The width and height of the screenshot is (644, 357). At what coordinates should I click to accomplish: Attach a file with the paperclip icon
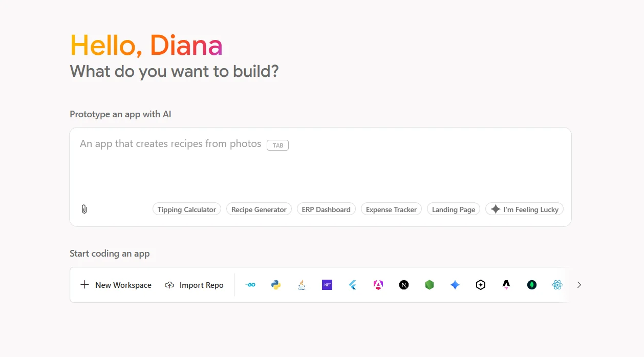point(84,209)
